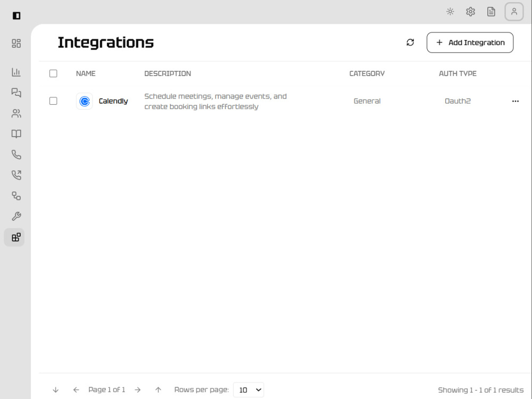The image size is (532, 399).
Task: Go to previous page with left arrow
Action: pos(76,390)
